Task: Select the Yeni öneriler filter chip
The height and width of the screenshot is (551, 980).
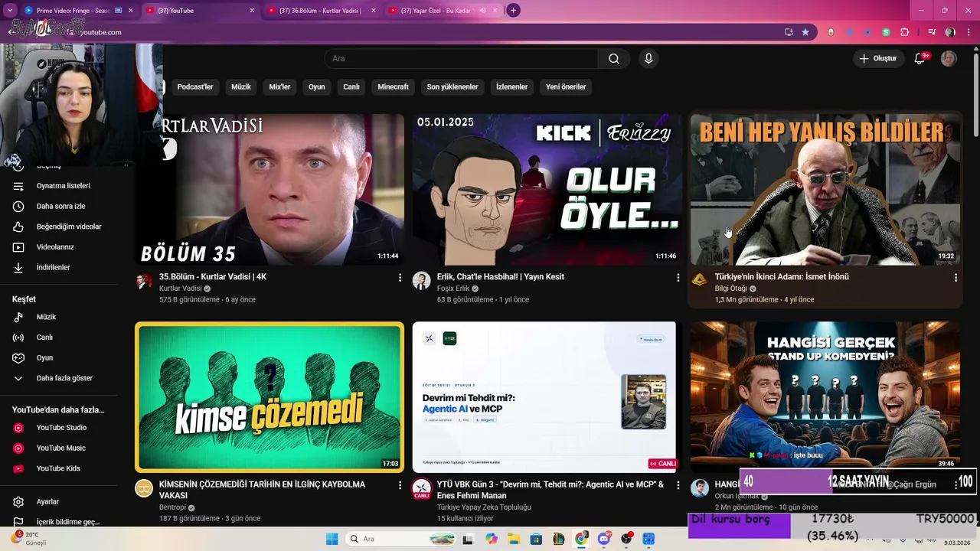Action: click(x=566, y=87)
